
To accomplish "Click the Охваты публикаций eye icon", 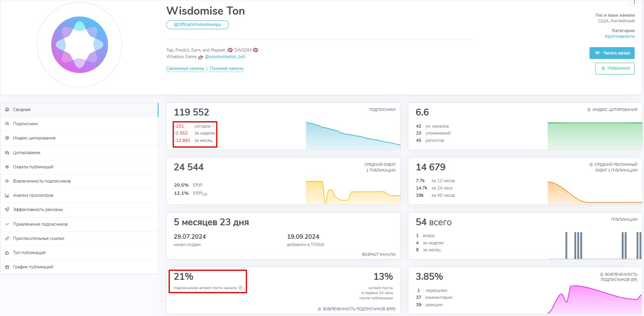I will tap(7, 167).
